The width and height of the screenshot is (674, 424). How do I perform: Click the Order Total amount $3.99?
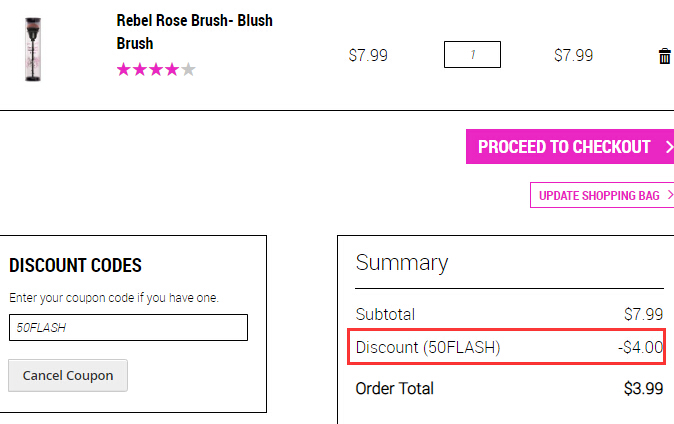coord(643,389)
